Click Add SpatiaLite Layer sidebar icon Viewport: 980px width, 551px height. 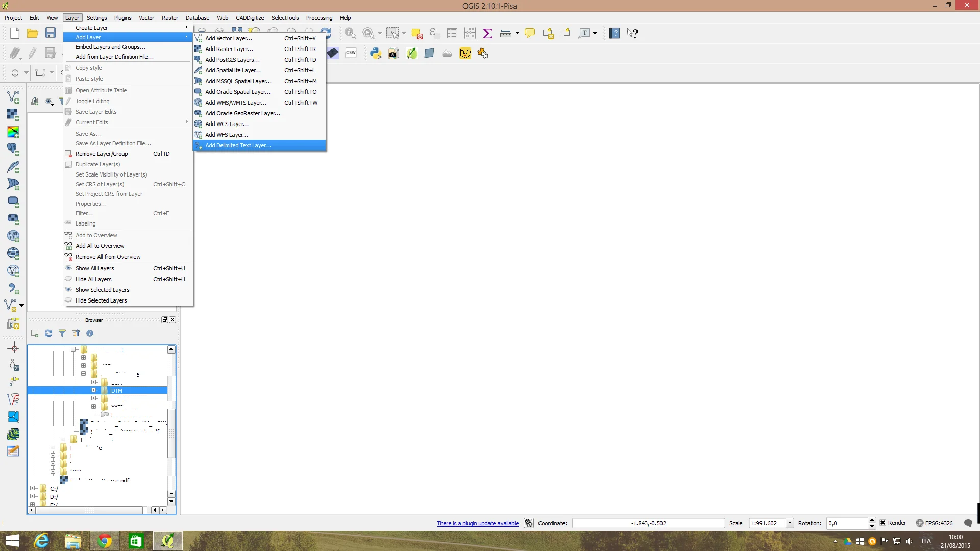(13, 166)
